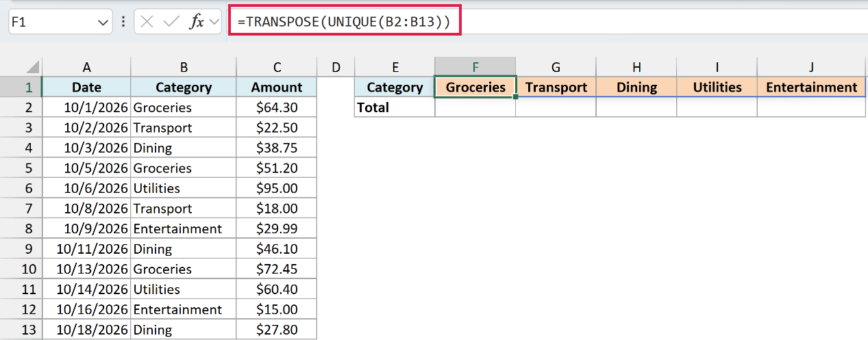The height and width of the screenshot is (340, 868).
Task: Select column A header
Action: click(86, 67)
